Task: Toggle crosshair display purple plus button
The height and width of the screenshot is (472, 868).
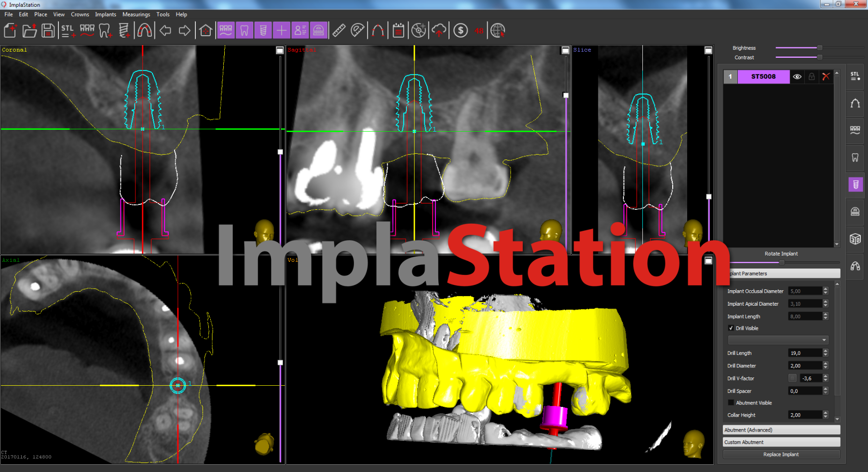Action: [281, 30]
